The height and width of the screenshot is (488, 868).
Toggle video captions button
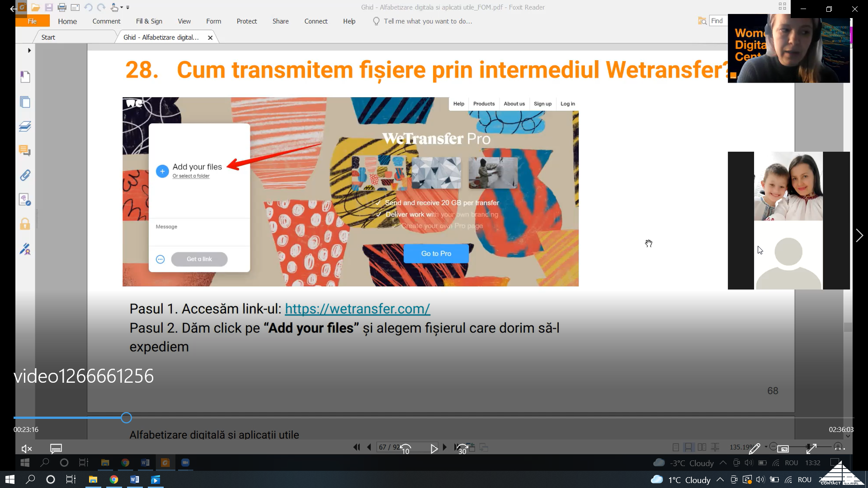(56, 449)
